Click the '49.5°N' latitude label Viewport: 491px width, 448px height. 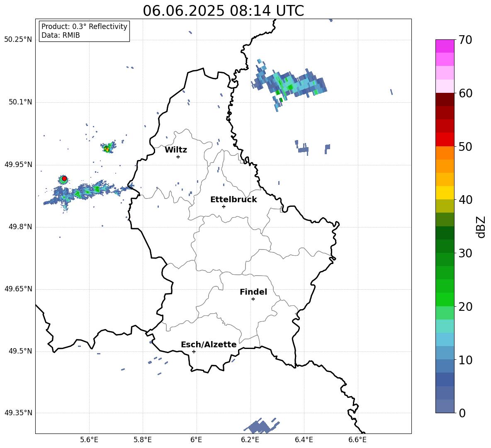(20, 351)
